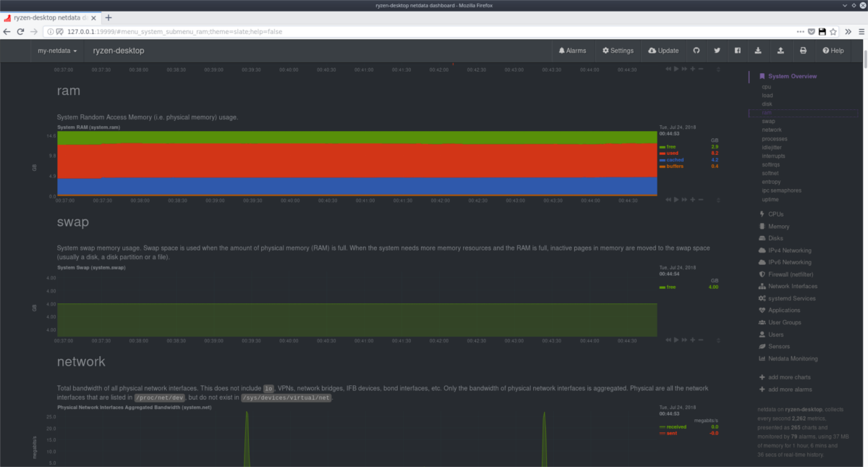Open a new Firefox tab

109,17
